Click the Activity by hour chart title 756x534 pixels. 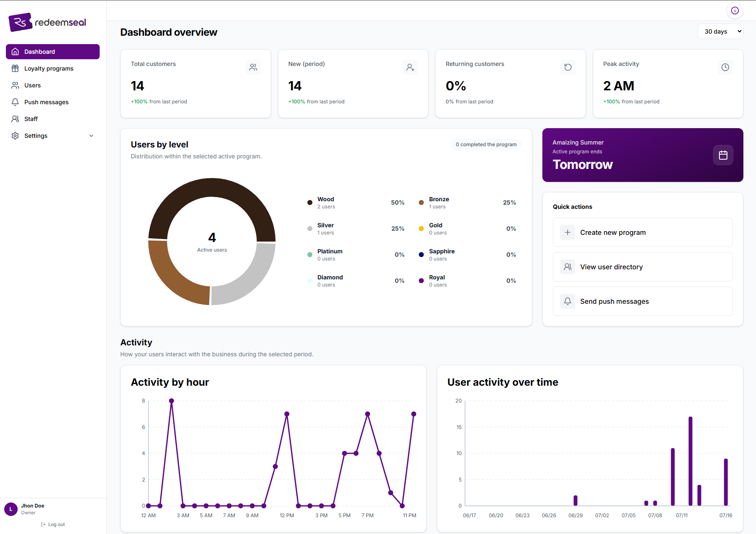point(170,382)
